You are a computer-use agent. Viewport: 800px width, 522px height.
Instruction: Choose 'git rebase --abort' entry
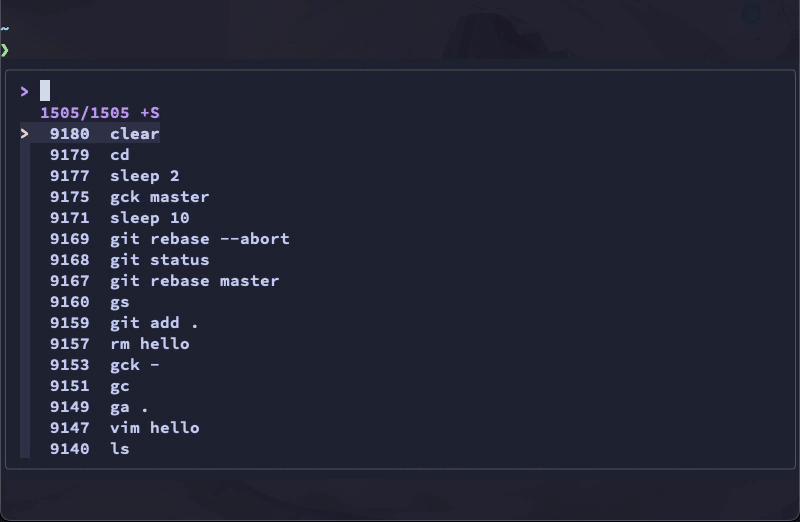pyautogui.click(x=199, y=239)
